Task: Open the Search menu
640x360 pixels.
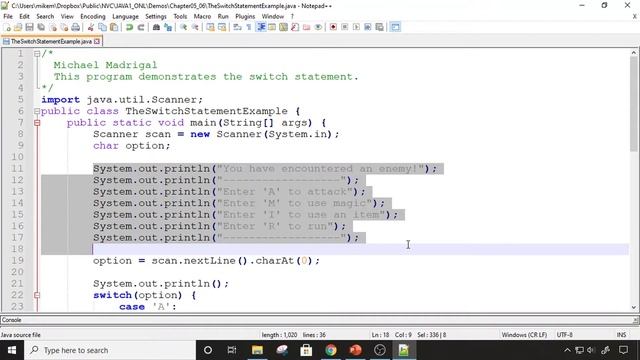Action: pos(45,16)
